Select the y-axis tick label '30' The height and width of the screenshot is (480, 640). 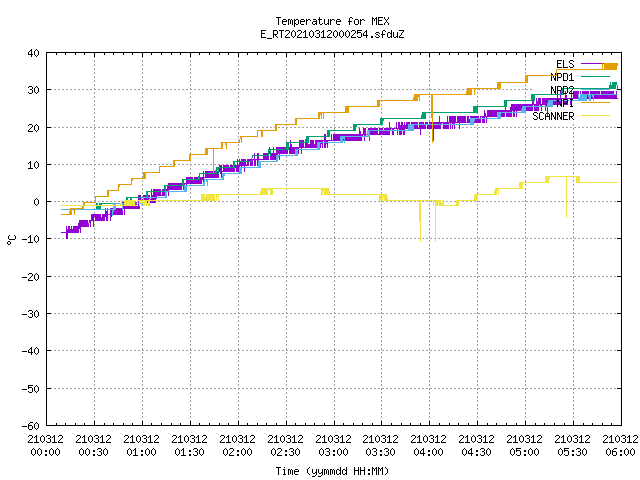pyautogui.click(x=33, y=90)
